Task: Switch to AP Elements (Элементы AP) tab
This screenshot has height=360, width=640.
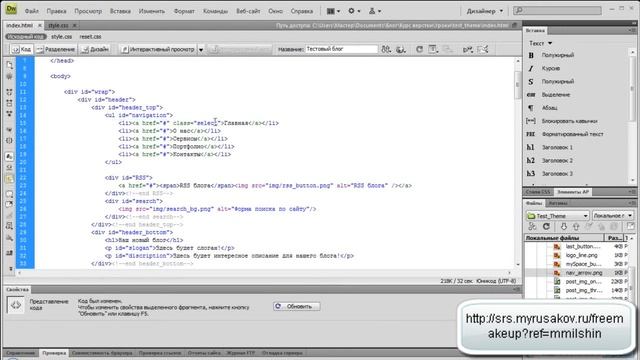Action: pos(573,192)
